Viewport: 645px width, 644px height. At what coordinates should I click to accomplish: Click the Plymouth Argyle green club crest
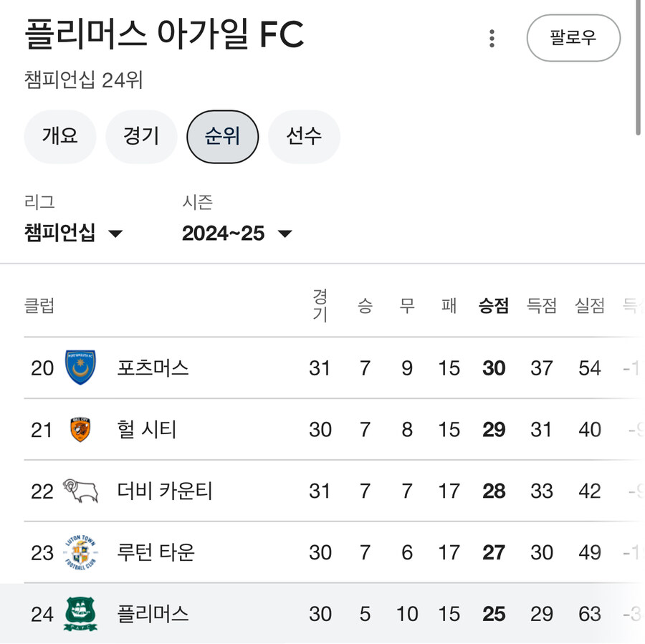81,614
